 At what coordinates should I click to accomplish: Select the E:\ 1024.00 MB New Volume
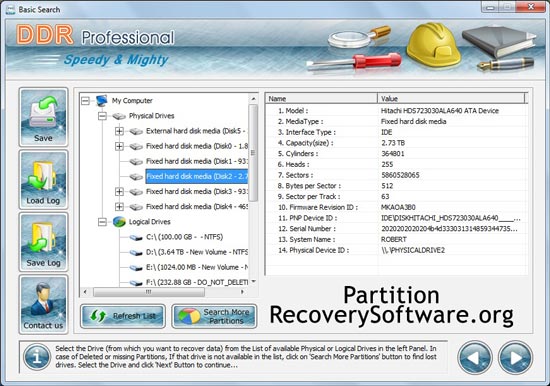point(197,267)
